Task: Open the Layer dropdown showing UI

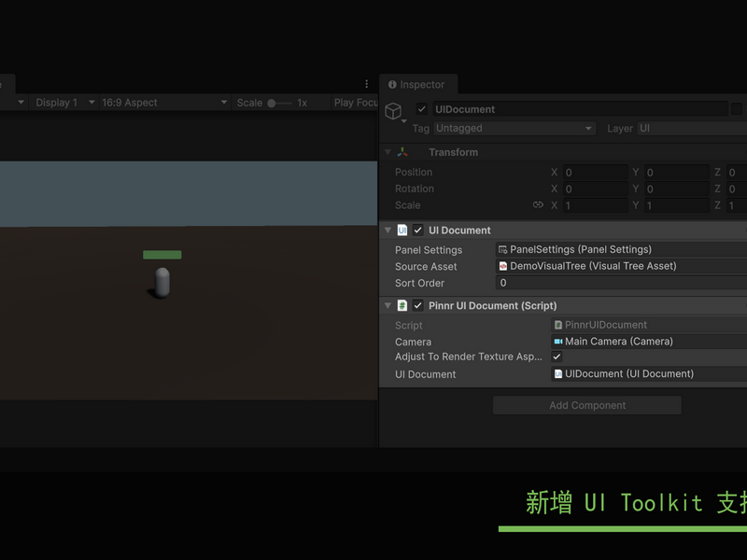Action: pyautogui.click(x=692, y=129)
